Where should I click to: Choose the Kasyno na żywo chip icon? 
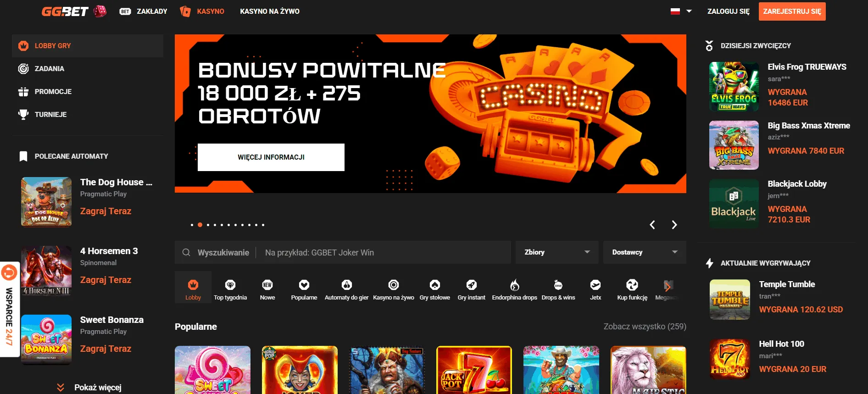(x=393, y=285)
